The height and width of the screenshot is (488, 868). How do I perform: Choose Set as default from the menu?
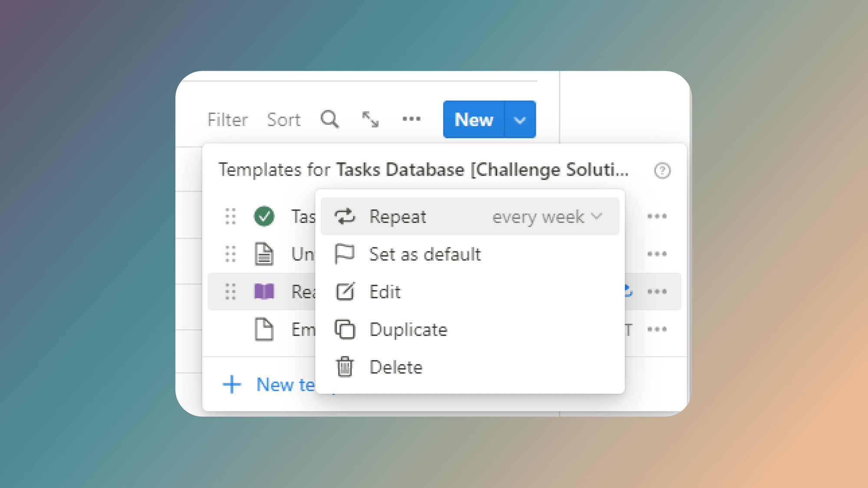424,254
